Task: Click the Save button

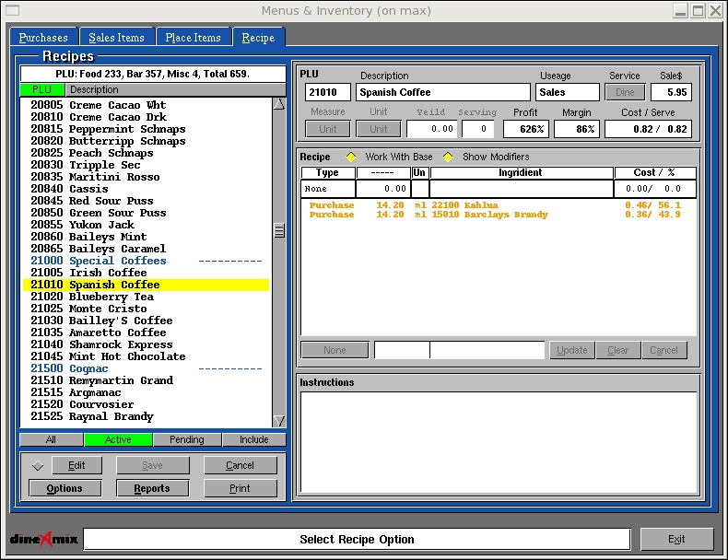Action: [152, 465]
